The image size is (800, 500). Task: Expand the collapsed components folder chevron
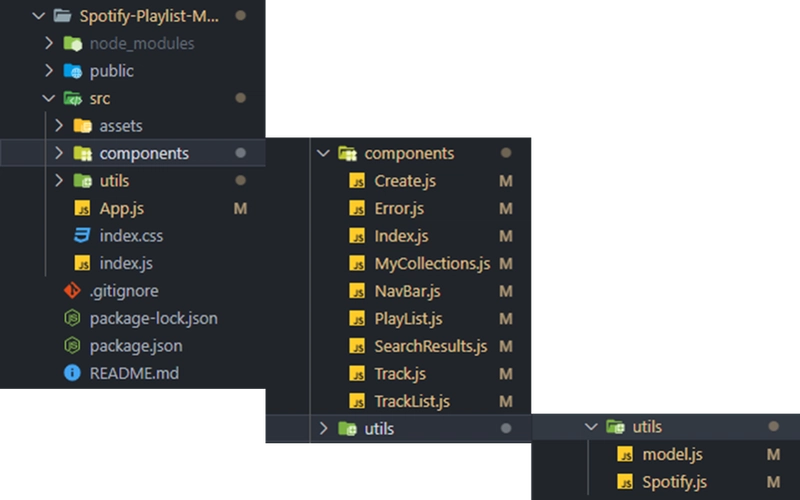tap(59, 153)
